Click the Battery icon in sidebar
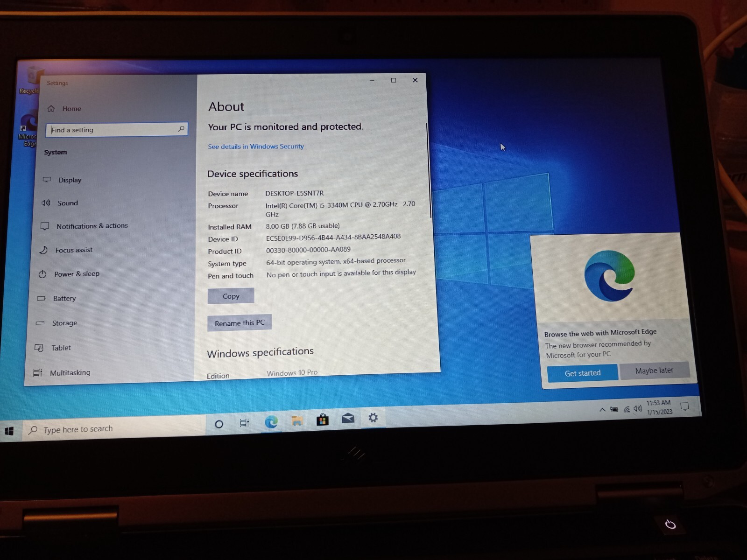Screen dimensions: 747x560 coord(41,298)
